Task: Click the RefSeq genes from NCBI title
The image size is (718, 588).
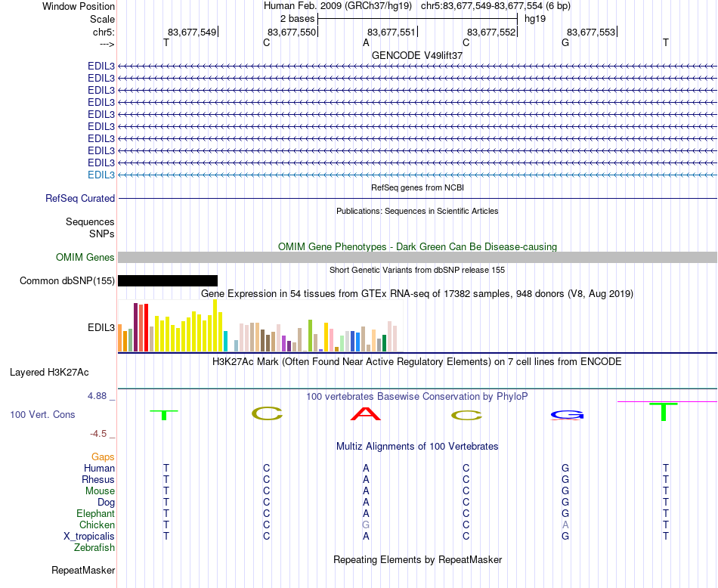Action: click(x=417, y=187)
